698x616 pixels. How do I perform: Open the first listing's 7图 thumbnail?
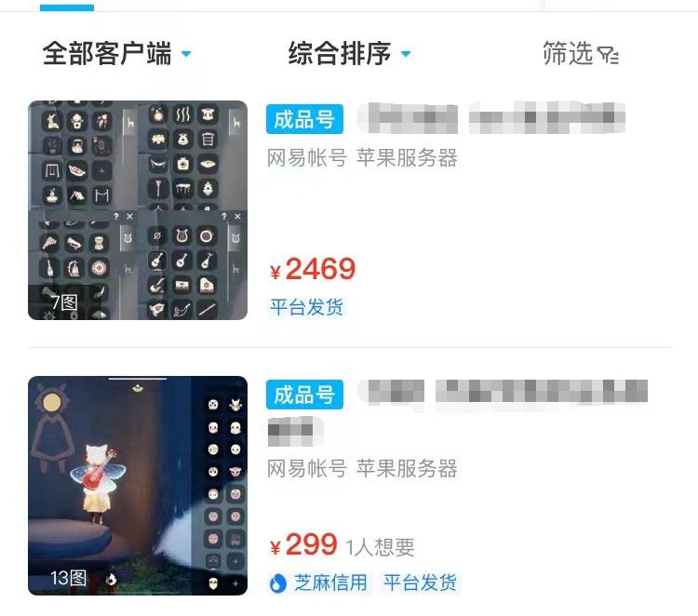tap(138, 210)
